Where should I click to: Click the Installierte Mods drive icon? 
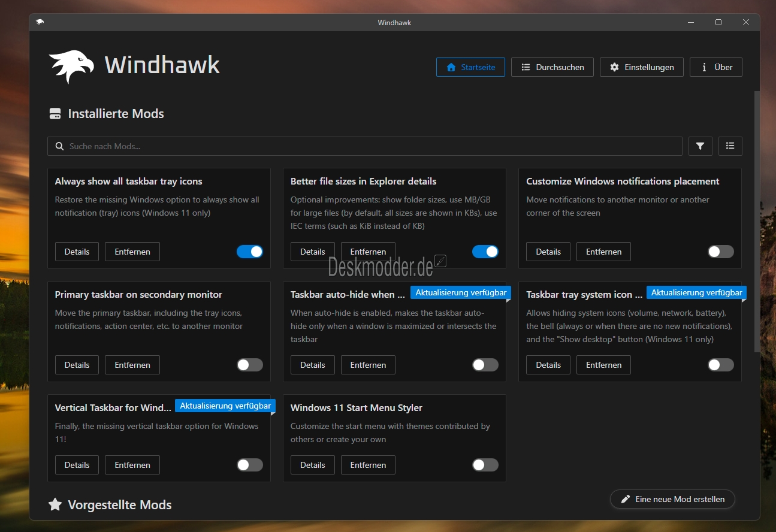(x=55, y=114)
